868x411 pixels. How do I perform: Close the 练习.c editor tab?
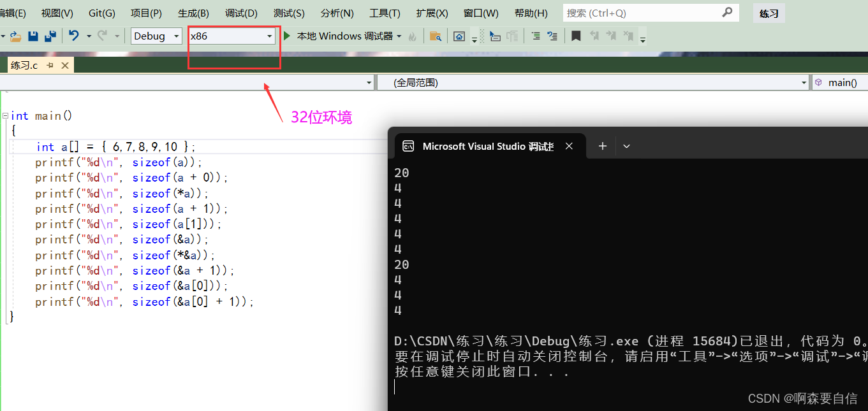65,65
